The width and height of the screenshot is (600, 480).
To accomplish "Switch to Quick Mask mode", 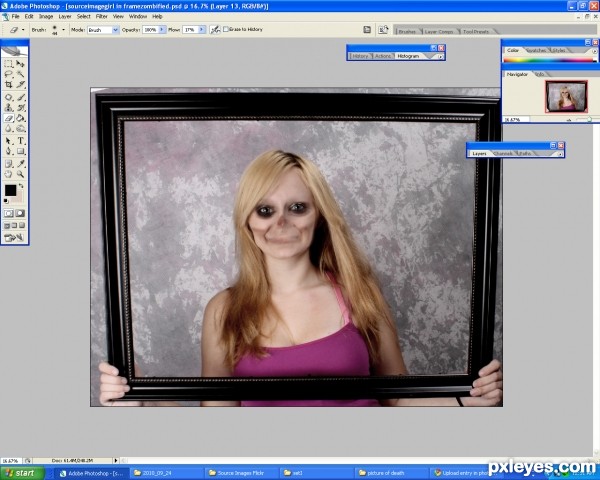I will pos(20,213).
